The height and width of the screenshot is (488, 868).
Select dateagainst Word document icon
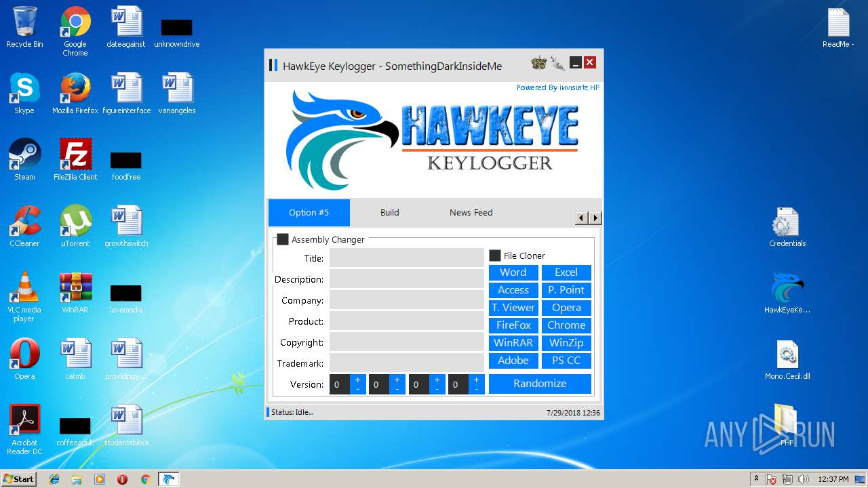point(126,27)
